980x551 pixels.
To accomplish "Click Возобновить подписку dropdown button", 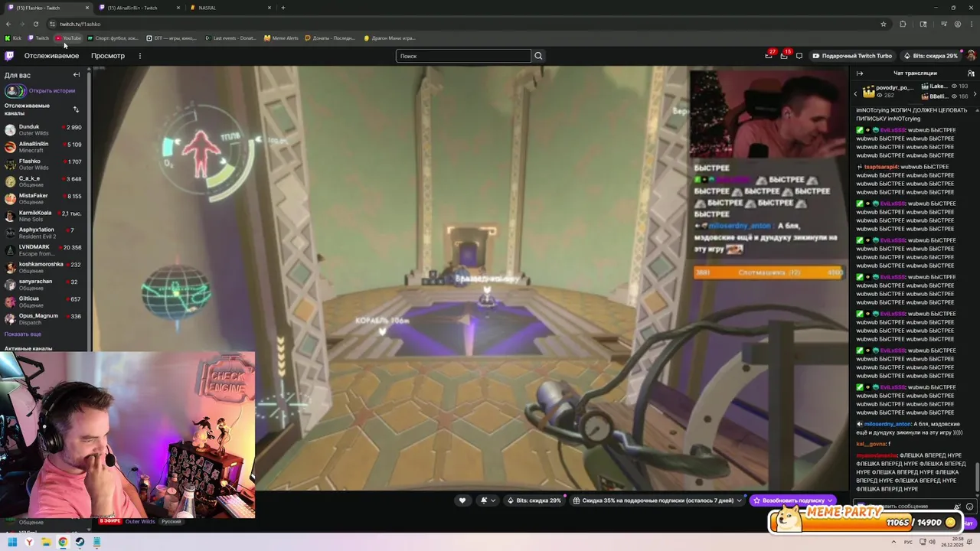I will point(793,500).
